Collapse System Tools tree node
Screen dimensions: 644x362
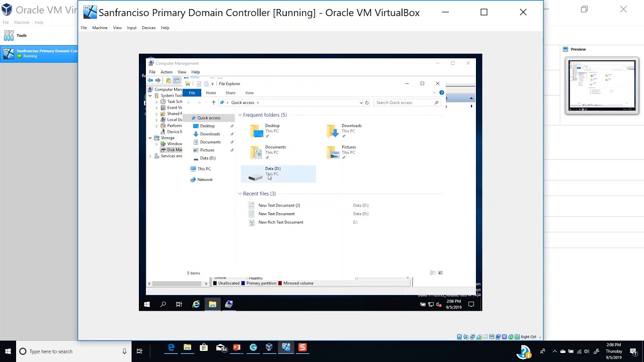(x=150, y=96)
